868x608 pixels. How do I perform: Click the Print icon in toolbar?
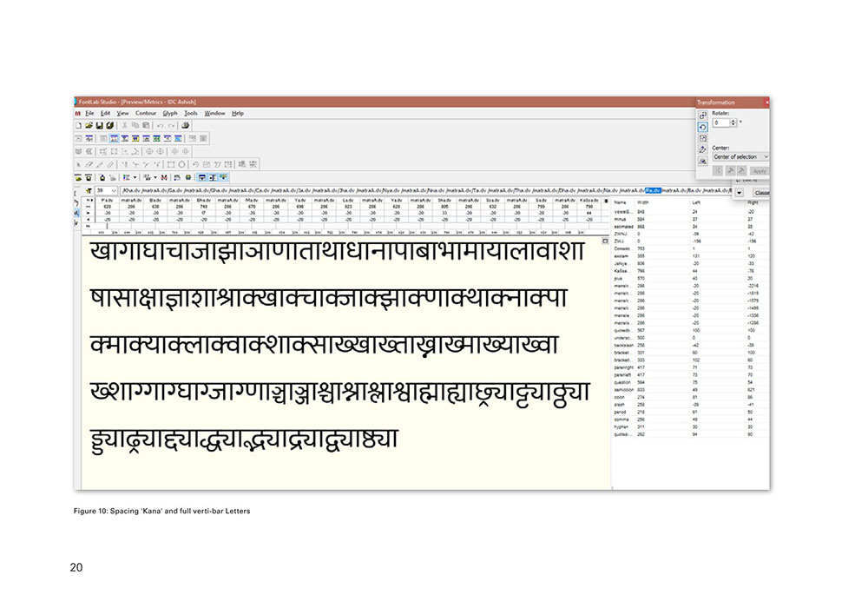tap(186, 126)
